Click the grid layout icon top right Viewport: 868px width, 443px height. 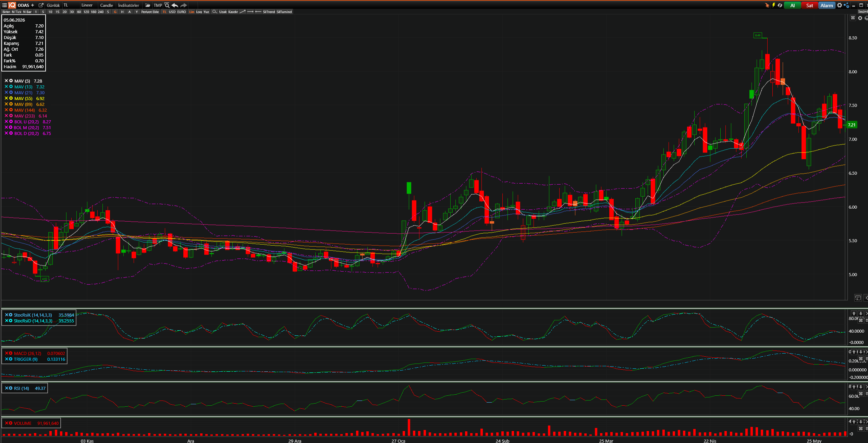tap(853, 18)
